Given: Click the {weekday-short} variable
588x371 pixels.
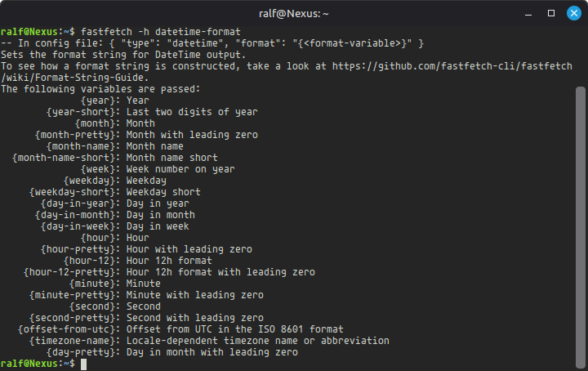Looking at the screenshot, I should pos(72,192).
